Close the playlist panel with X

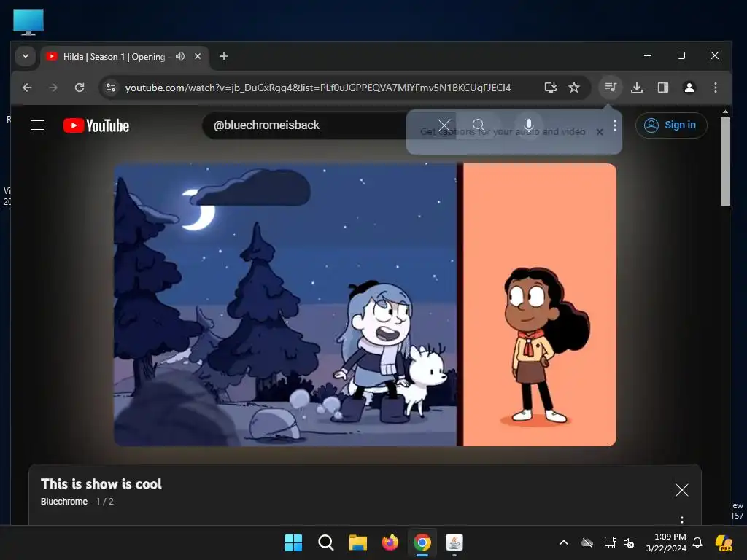[x=682, y=490]
